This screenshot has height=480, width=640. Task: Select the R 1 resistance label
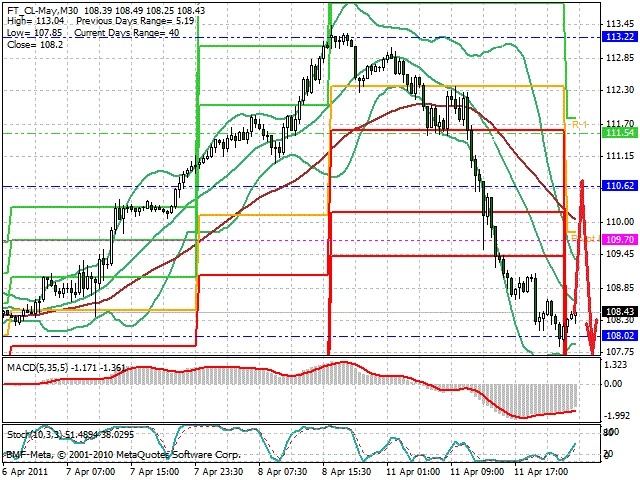click(x=579, y=124)
